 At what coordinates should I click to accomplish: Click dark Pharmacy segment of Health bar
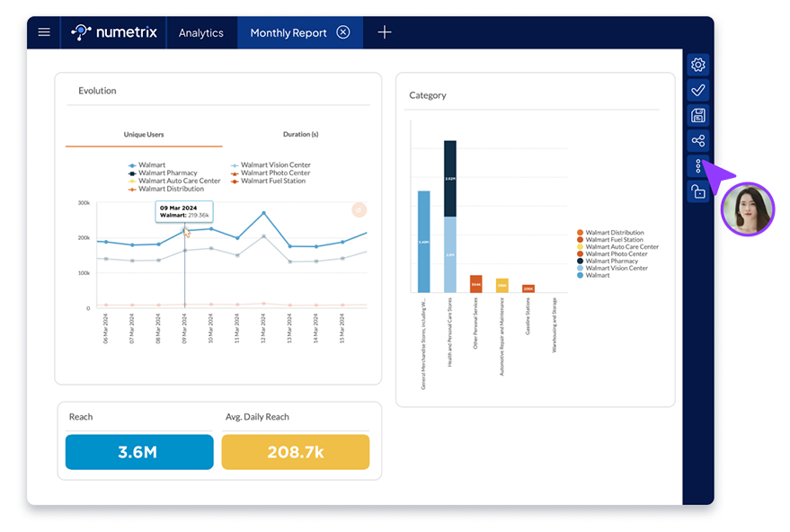click(x=450, y=179)
